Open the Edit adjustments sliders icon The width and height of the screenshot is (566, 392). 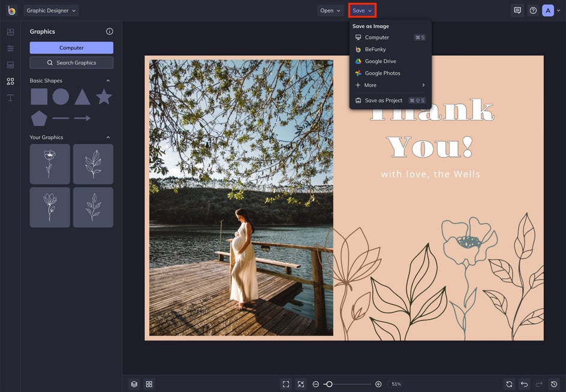(x=10, y=49)
